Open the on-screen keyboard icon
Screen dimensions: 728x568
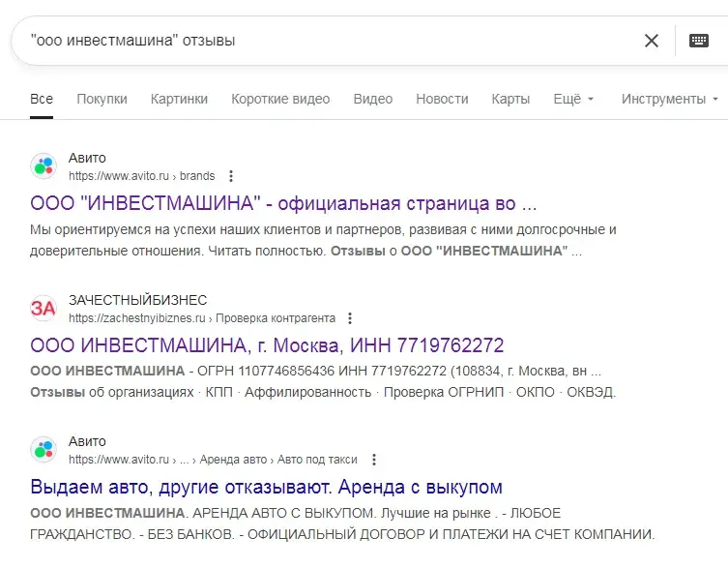(x=699, y=41)
